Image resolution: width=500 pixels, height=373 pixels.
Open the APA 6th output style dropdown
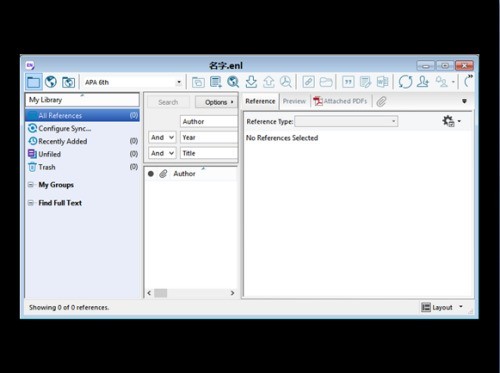tap(179, 82)
